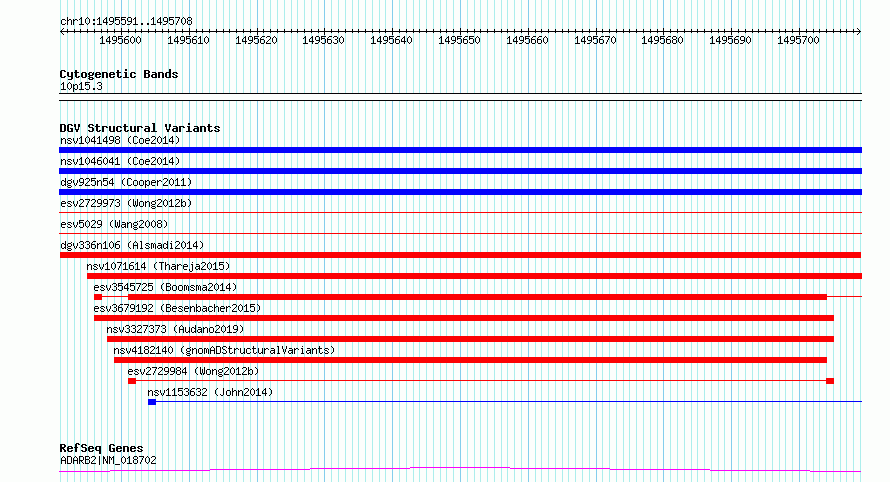Open variant nsv1071614 (Thareja2015) label
Viewport: 890px width, 482px height.
coord(158,266)
